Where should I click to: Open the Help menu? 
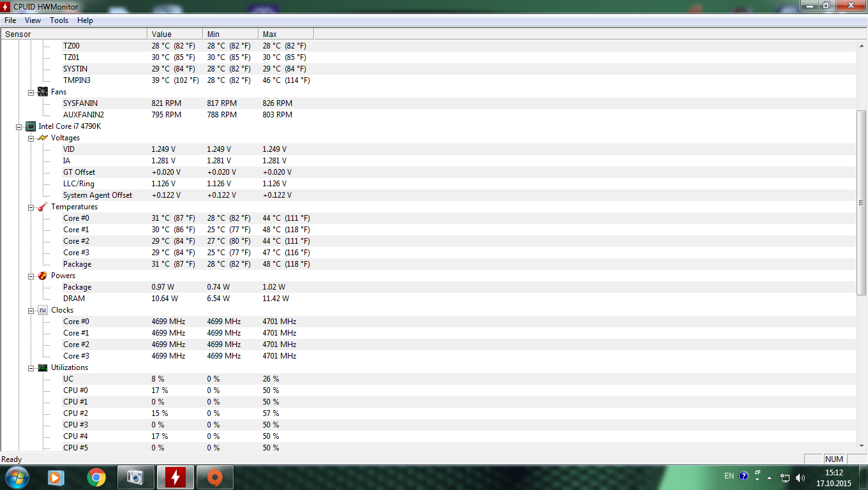85,20
